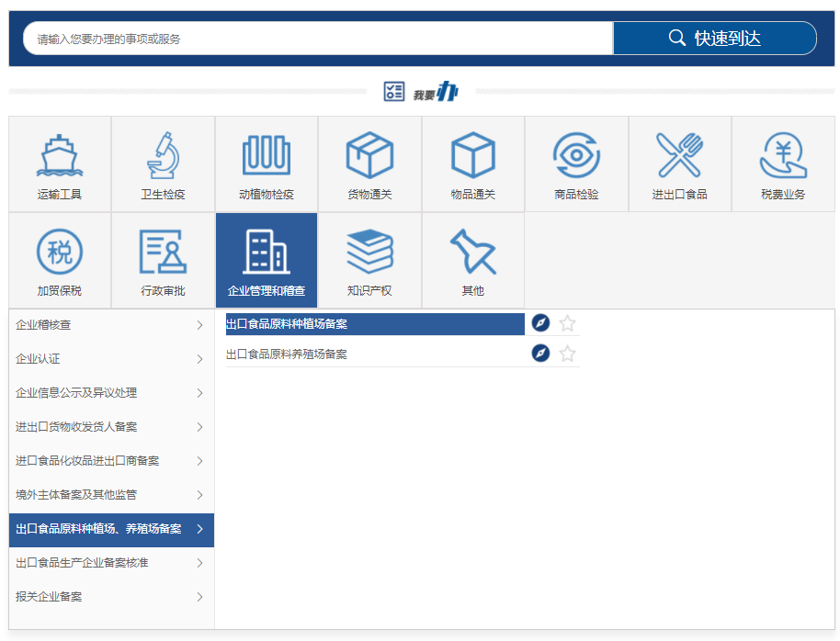Open the 运输工具 ship icon category
The height and width of the screenshot is (641, 840).
coord(60,156)
